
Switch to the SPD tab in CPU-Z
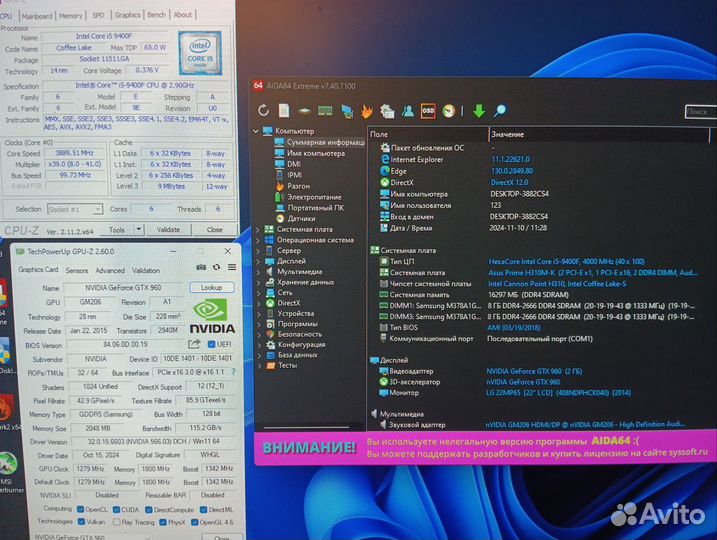[x=98, y=15]
